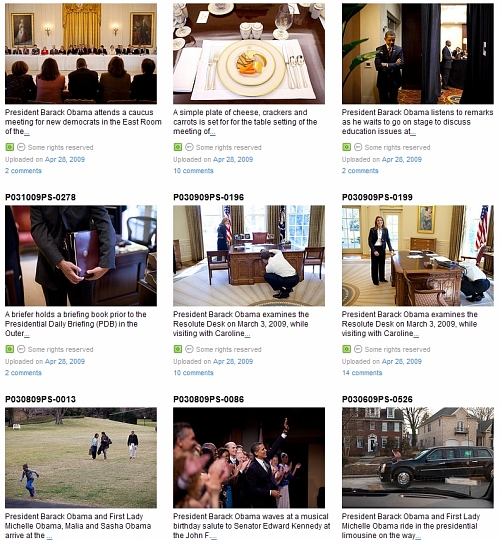
Task: Click Creative Commons icon under briefing book photo
Action: click(21, 349)
